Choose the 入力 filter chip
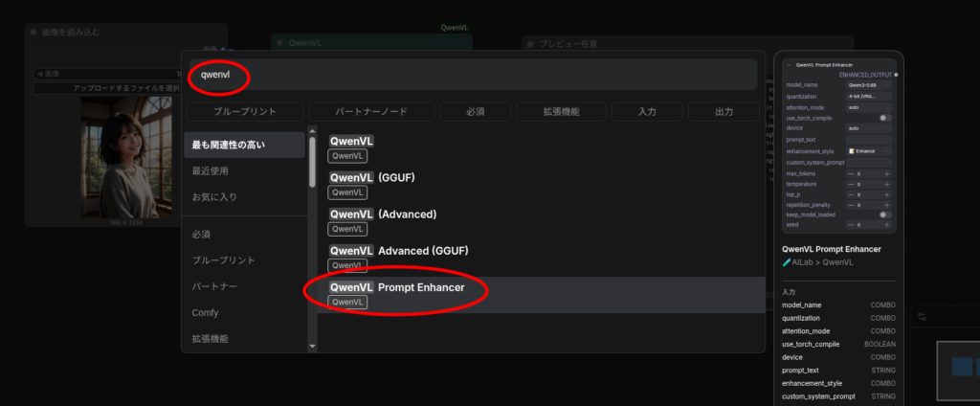The image size is (980, 406). click(x=646, y=112)
